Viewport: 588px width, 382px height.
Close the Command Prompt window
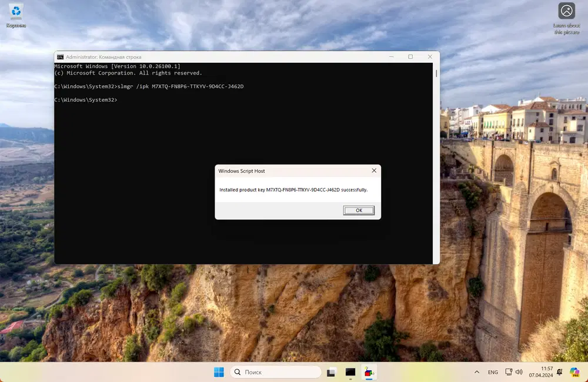[430, 56]
